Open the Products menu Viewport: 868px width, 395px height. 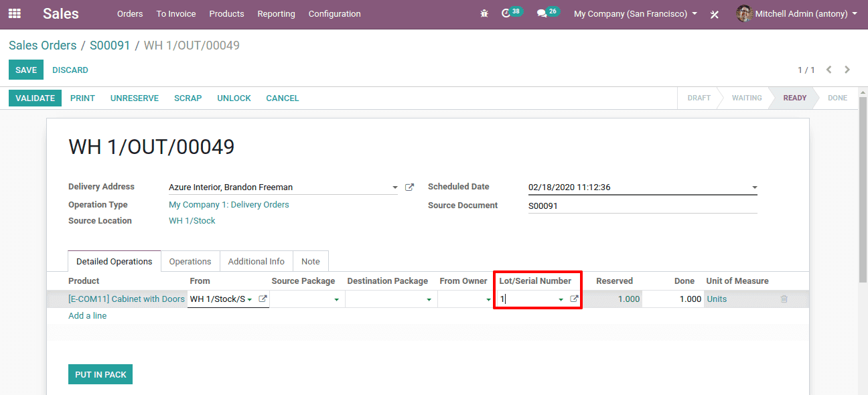226,13
